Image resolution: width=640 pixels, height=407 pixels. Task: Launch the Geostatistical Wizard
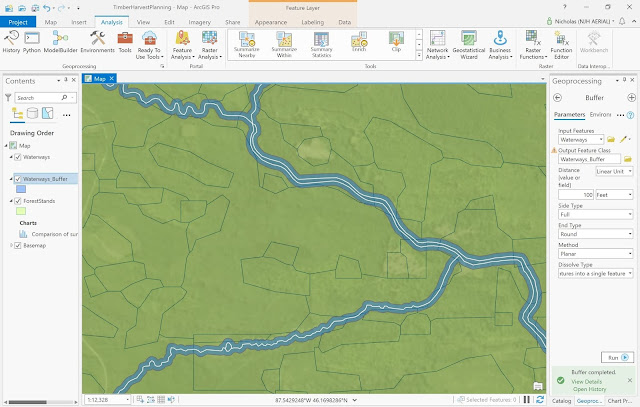[469, 45]
